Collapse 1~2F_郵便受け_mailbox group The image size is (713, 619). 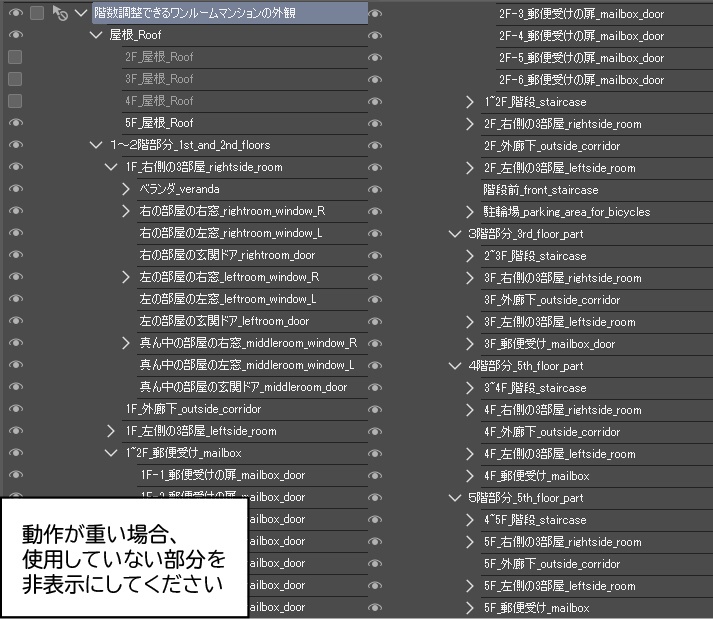(111, 453)
